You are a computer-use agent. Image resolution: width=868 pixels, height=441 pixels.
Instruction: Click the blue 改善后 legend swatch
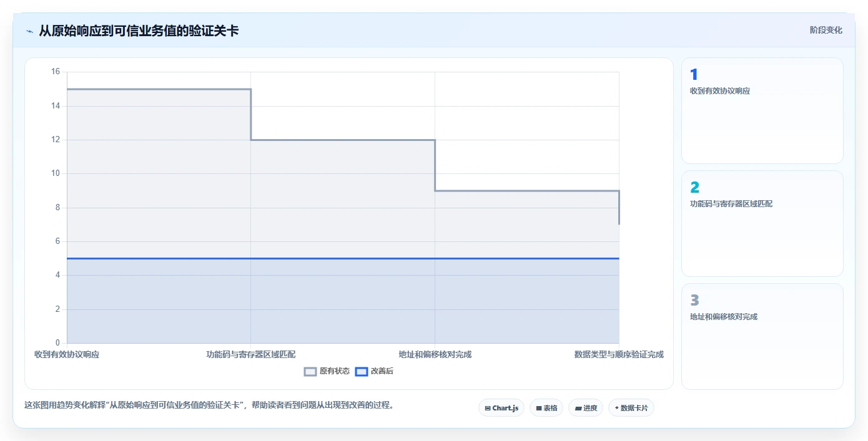(x=362, y=371)
